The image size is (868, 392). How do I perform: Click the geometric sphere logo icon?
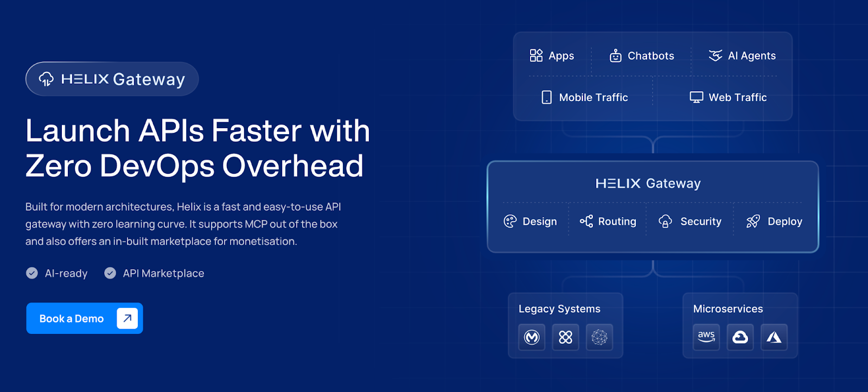click(x=599, y=337)
